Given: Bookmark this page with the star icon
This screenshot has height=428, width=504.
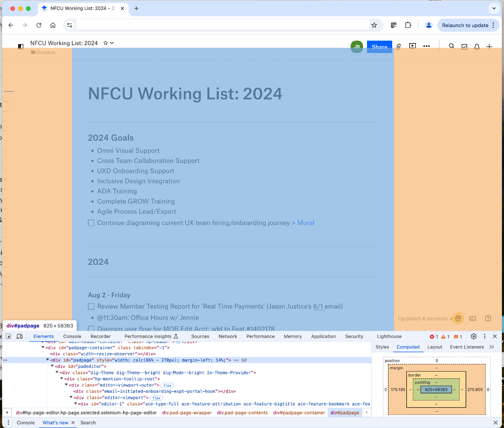Looking at the screenshot, I should [374, 25].
